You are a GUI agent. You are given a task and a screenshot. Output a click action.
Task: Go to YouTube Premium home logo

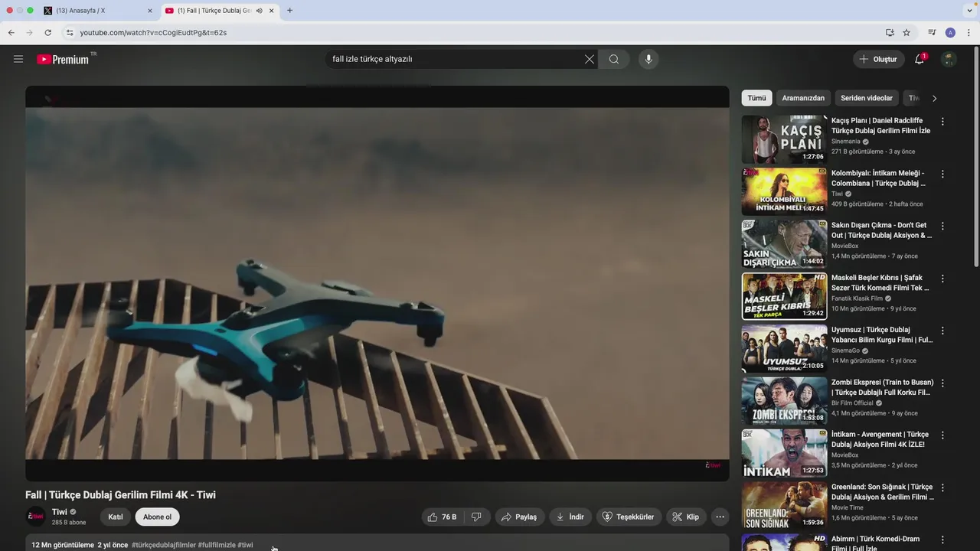[x=64, y=59]
